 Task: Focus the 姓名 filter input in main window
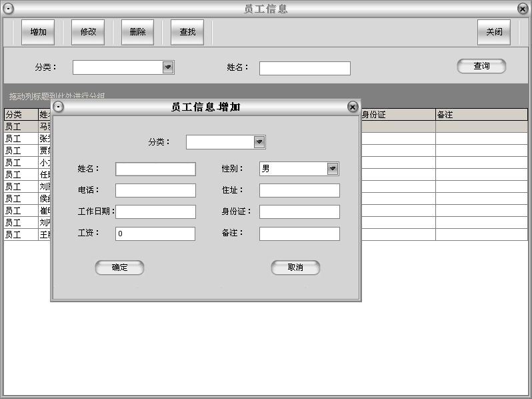[x=305, y=68]
